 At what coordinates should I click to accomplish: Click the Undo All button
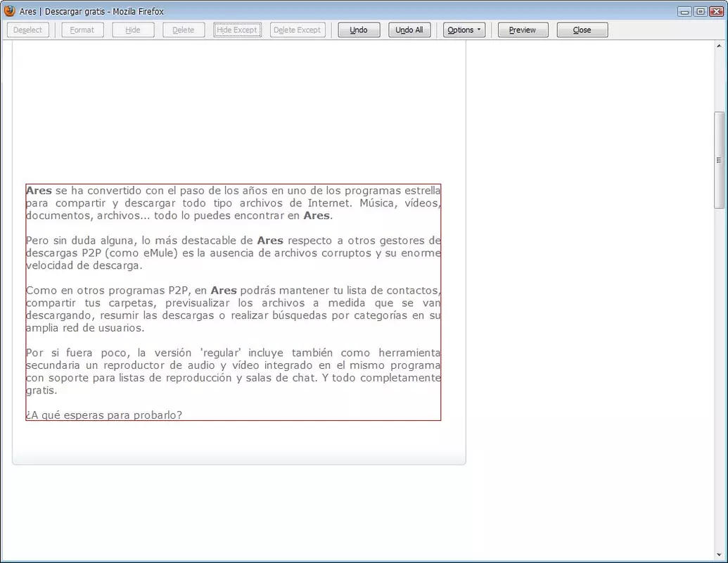(409, 30)
